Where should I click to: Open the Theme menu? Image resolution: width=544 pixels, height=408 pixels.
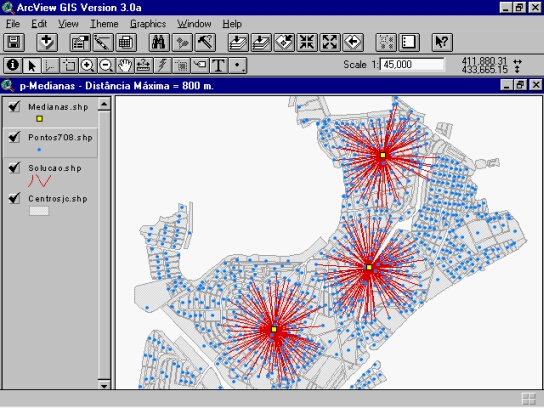(x=104, y=24)
